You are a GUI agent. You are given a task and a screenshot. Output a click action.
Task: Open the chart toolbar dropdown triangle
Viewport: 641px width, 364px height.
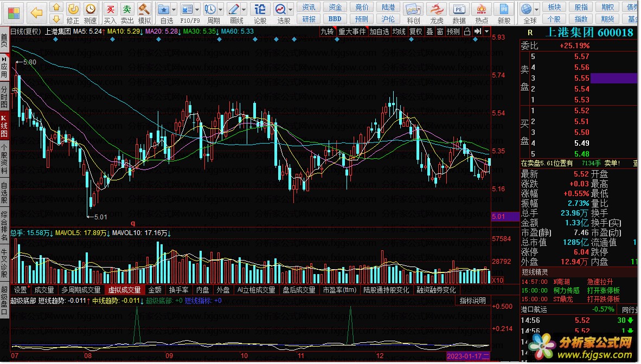[486, 31]
